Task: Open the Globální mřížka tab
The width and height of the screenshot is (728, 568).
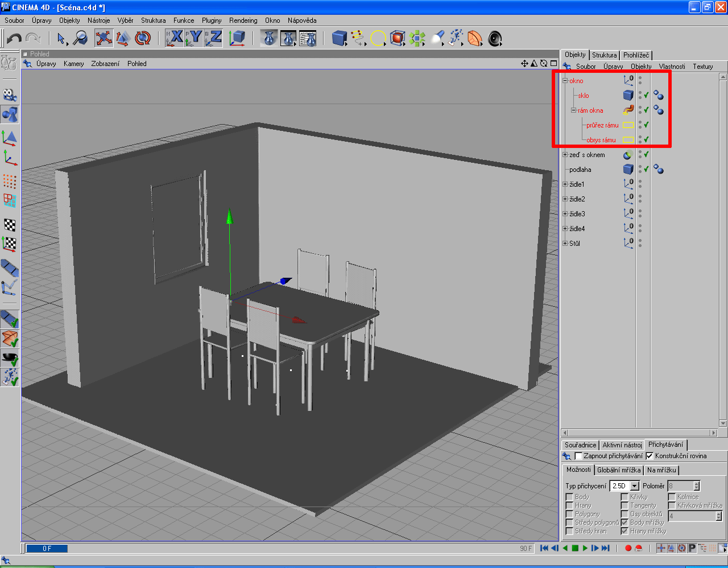Action: pyautogui.click(x=619, y=470)
